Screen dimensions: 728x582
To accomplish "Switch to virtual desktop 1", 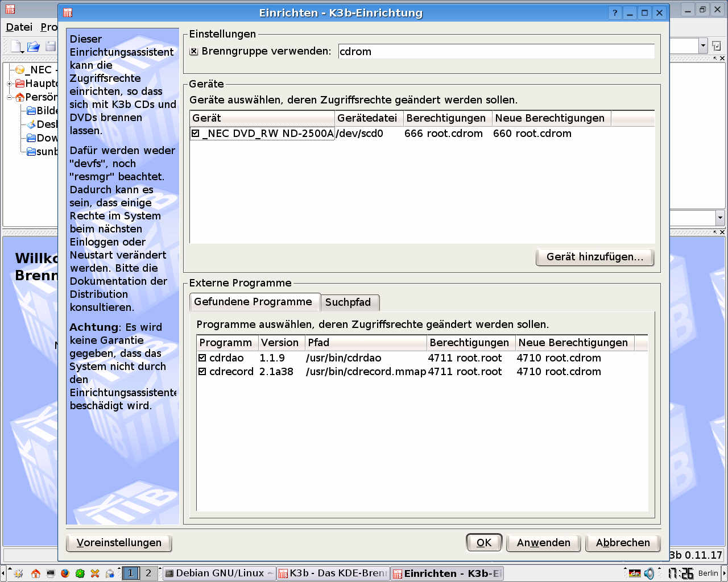I will 130,573.
